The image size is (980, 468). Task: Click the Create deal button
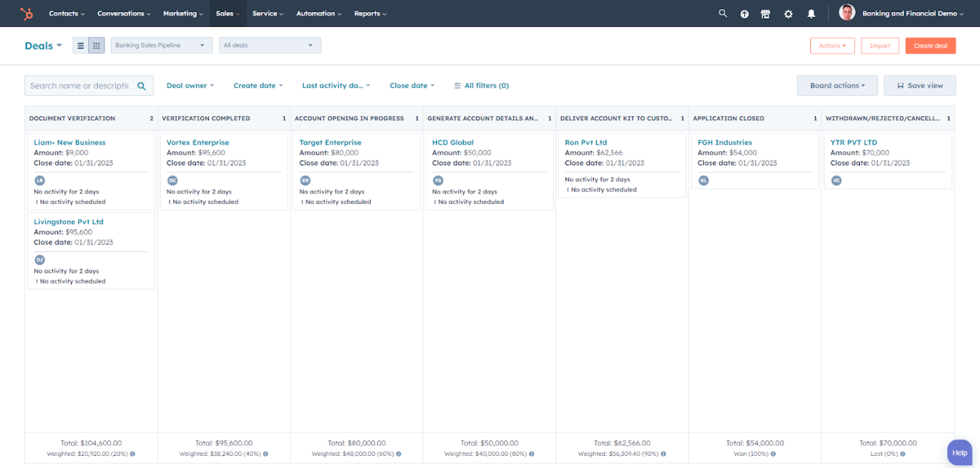pyautogui.click(x=930, y=45)
